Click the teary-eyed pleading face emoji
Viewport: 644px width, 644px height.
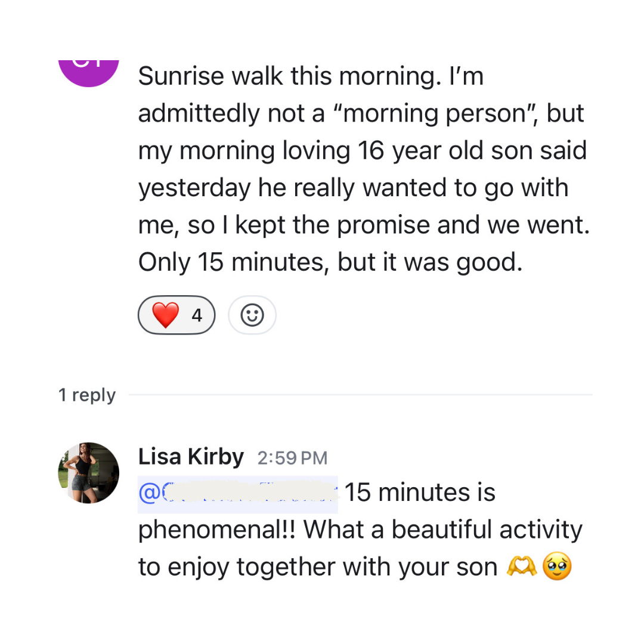557,567
